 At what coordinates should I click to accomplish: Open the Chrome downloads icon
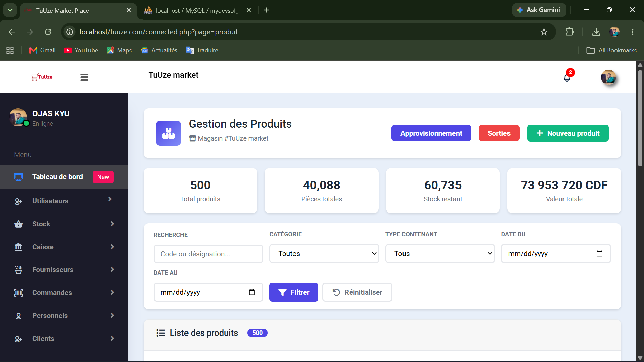pos(596,32)
